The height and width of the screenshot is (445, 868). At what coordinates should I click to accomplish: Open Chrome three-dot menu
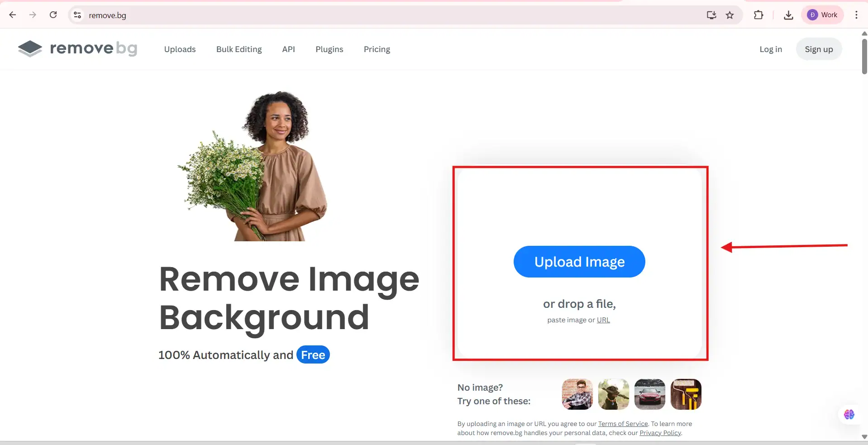tap(856, 15)
